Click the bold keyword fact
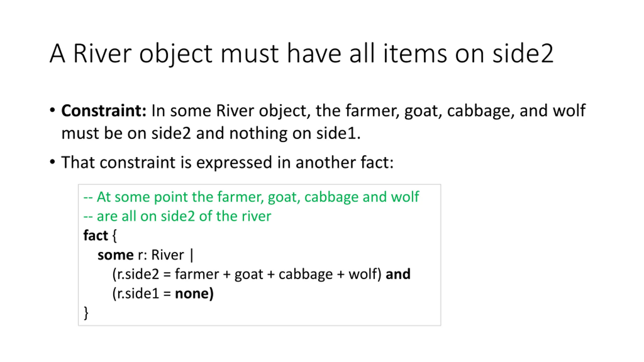This screenshot has height=362, width=644. pyautogui.click(x=96, y=236)
